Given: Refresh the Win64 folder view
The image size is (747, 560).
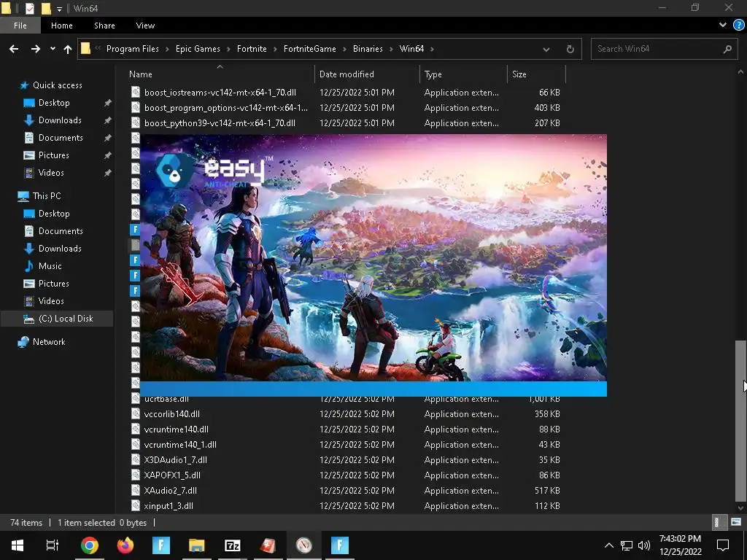Looking at the screenshot, I should point(570,49).
